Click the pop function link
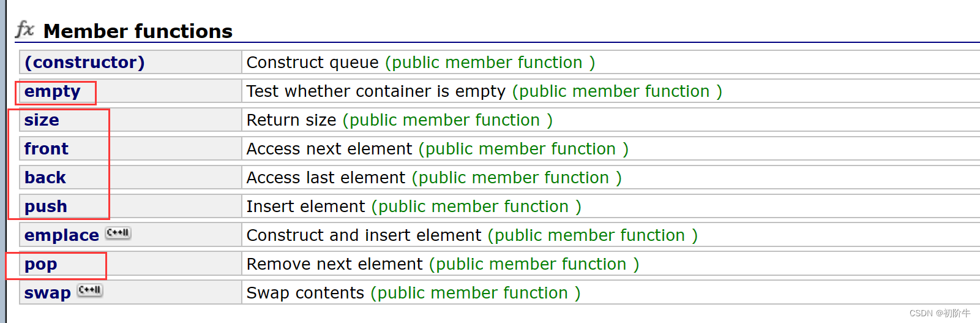The width and height of the screenshot is (980, 323). [40, 264]
